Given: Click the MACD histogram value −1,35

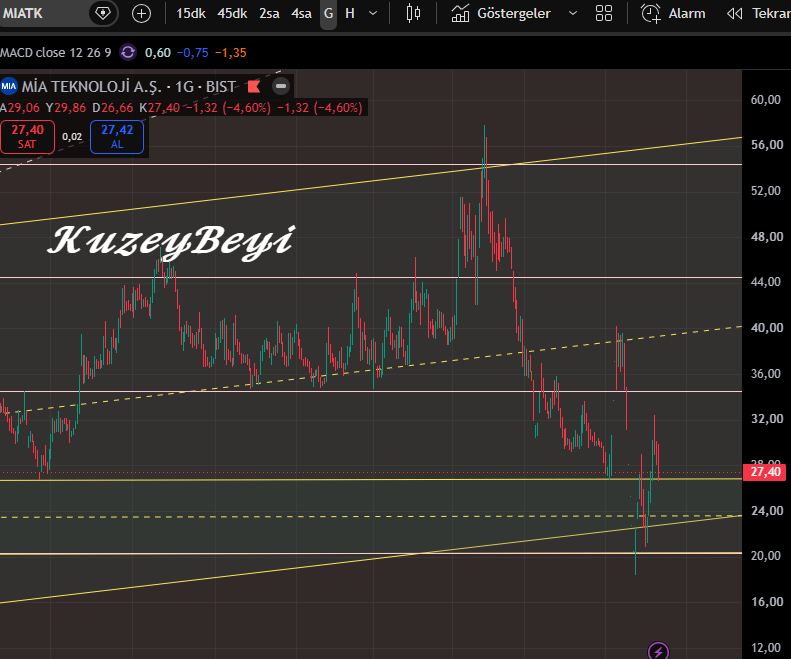Looking at the screenshot, I should tap(231, 52).
